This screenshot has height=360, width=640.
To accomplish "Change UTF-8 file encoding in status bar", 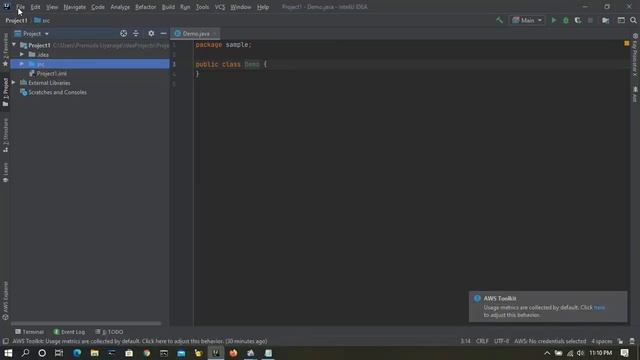I will click(x=501, y=341).
